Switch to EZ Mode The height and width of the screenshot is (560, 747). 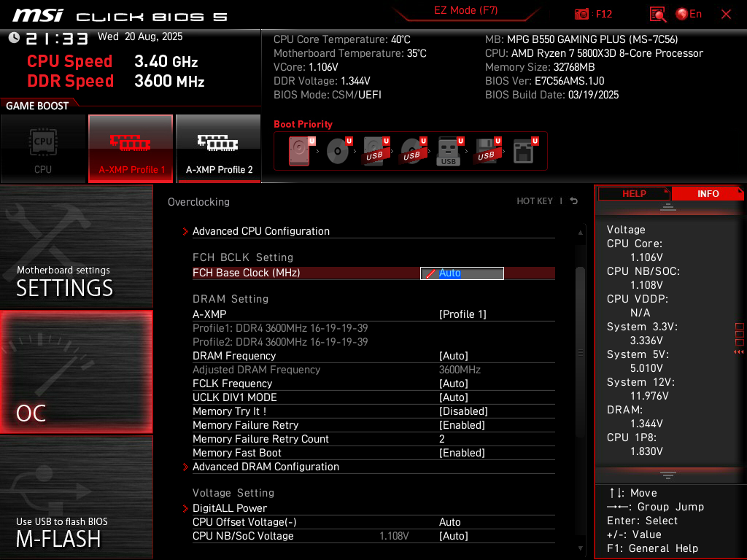pos(466,12)
